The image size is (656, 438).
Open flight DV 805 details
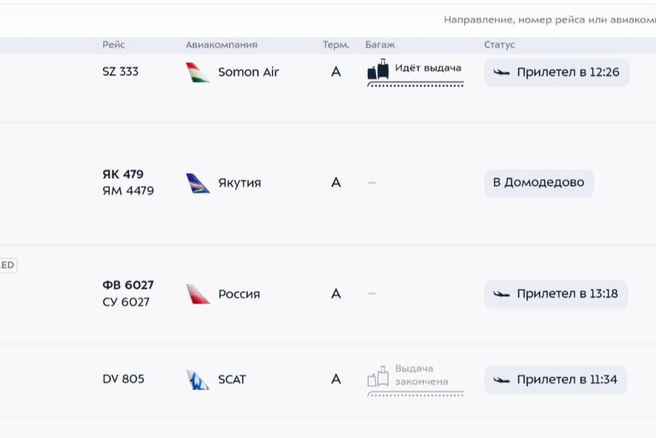pyautogui.click(x=123, y=379)
